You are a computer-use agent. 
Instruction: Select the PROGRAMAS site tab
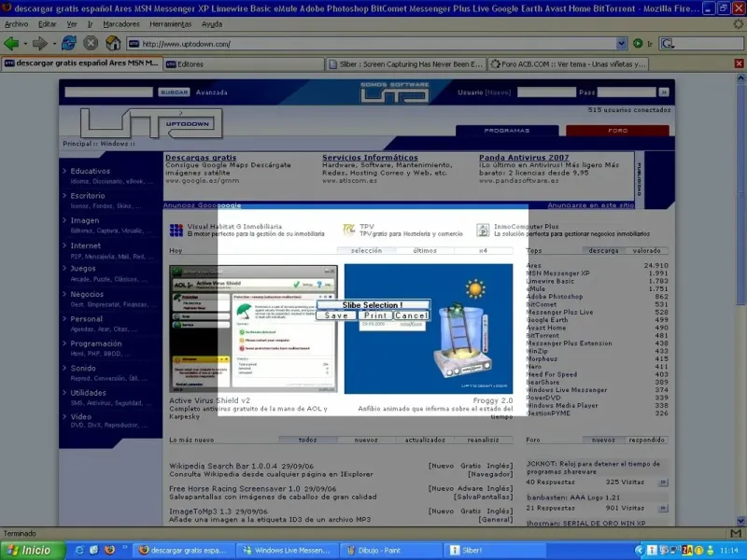(507, 131)
